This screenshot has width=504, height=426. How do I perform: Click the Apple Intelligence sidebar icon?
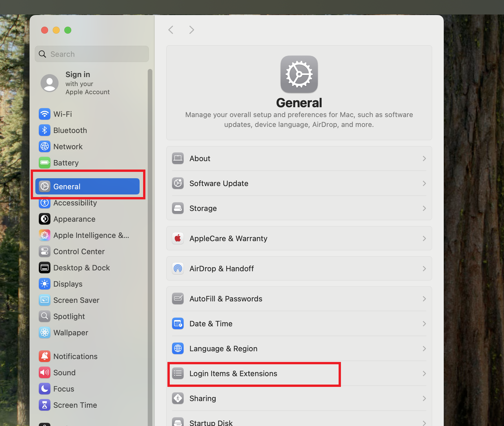tap(45, 235)
